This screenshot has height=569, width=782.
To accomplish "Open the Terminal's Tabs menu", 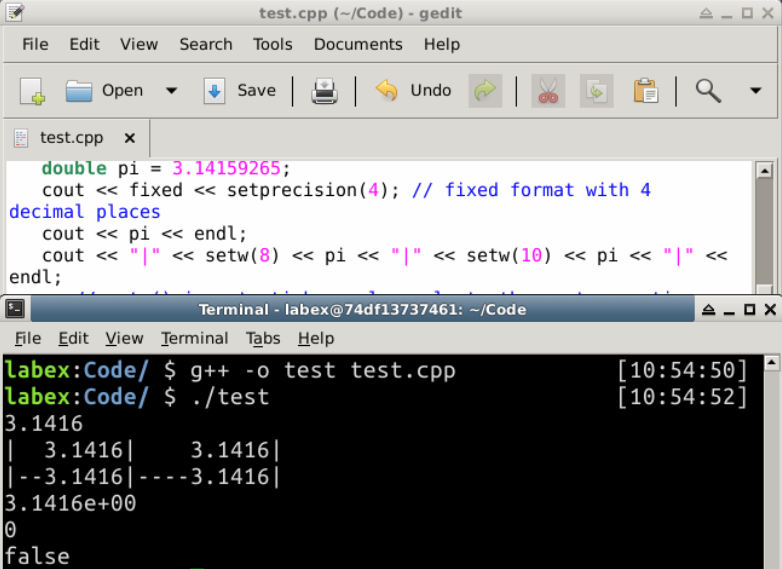I will 263,338.
